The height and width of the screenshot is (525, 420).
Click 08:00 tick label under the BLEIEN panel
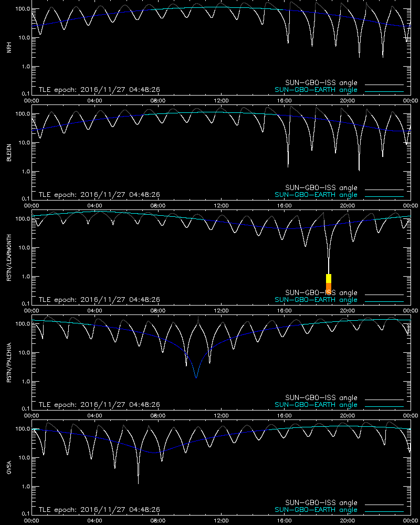[157, 206]
